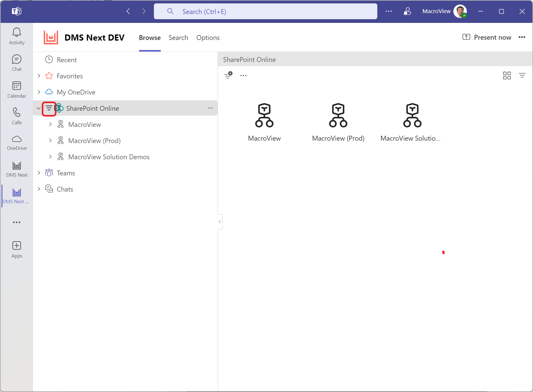Open sort and filter lines icon at right

tap(522, 75)
